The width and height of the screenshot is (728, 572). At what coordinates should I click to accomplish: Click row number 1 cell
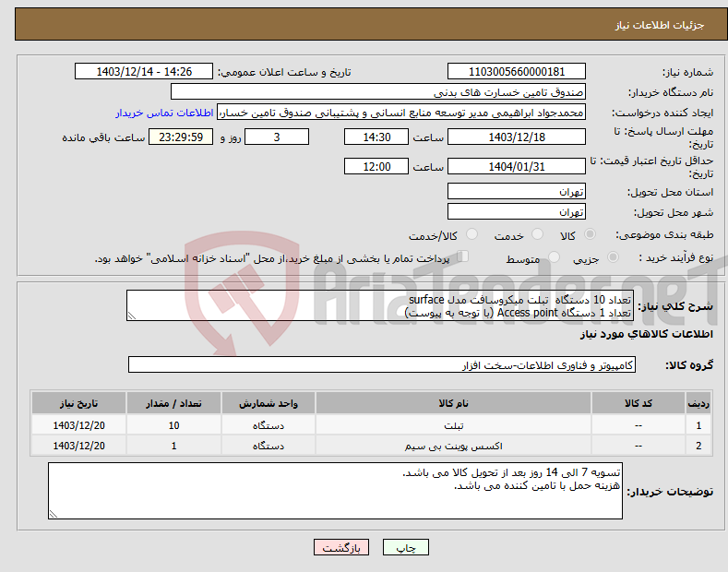698,425
